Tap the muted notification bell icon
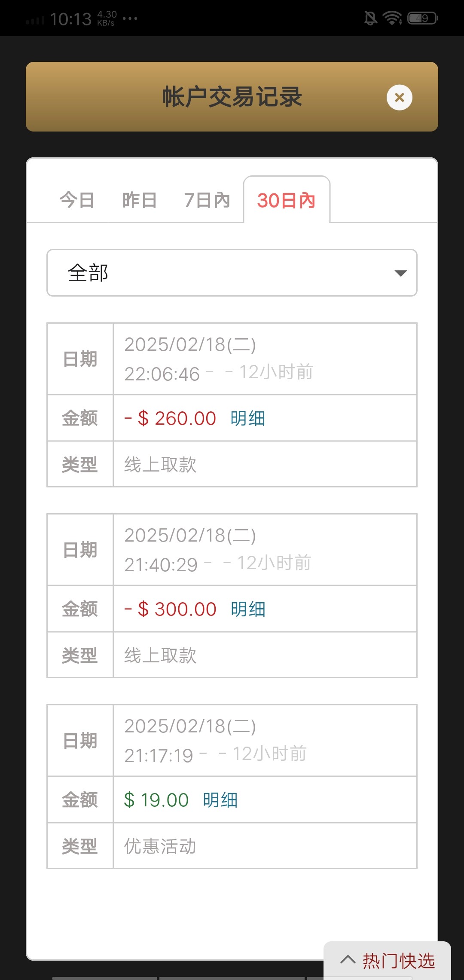The image size is (464, 980). tap(370, 18)
